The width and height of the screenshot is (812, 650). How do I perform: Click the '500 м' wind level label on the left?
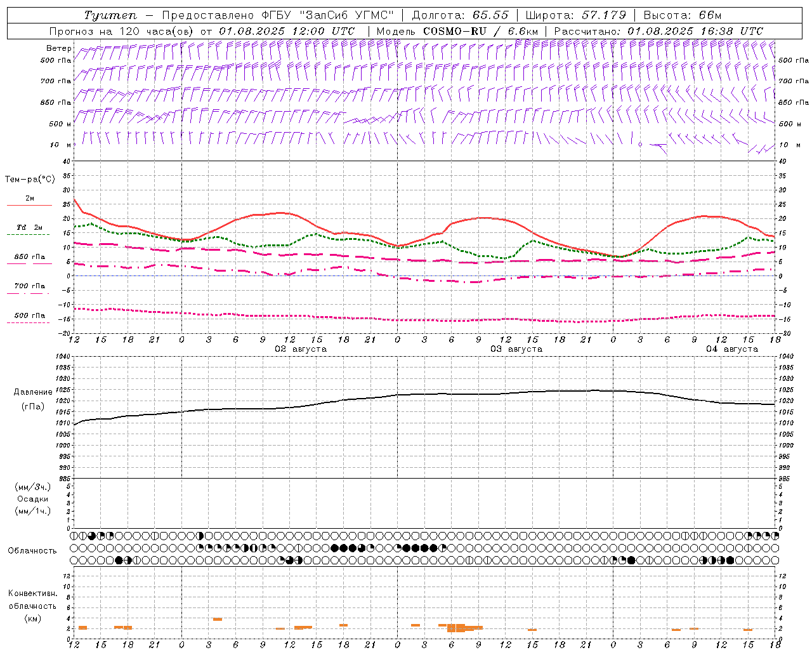pos(60,124)
